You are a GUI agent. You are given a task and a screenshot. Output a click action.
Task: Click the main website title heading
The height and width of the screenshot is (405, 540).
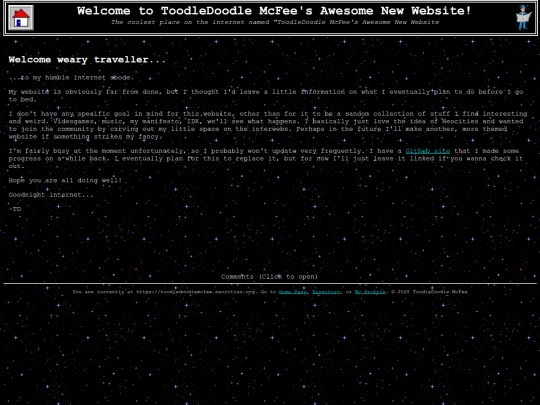(274, 11)
